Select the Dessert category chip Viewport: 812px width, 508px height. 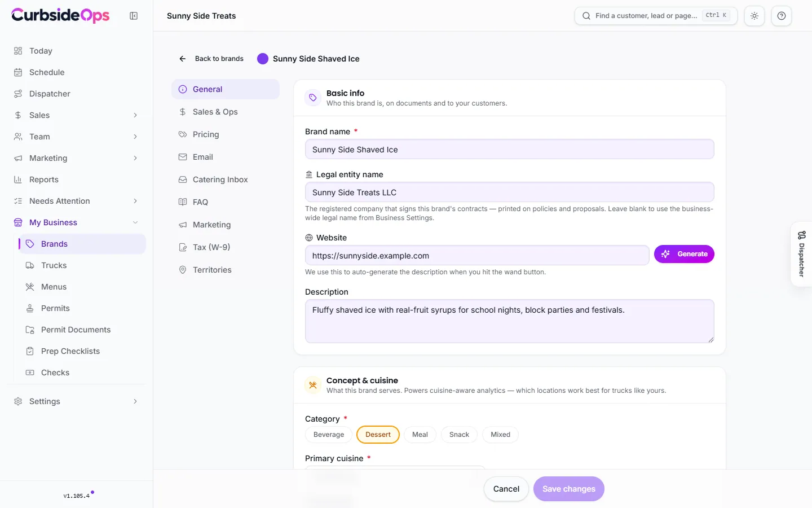point(378,435)
